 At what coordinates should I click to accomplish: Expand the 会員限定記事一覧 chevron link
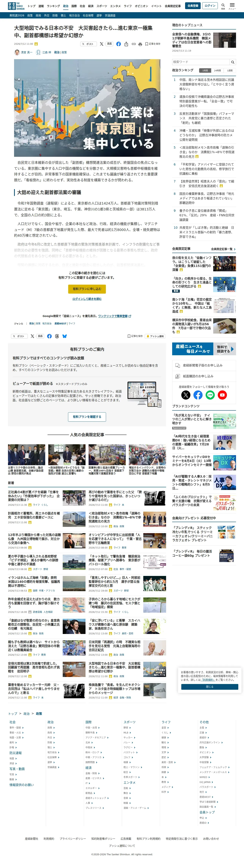click(223, 249)
